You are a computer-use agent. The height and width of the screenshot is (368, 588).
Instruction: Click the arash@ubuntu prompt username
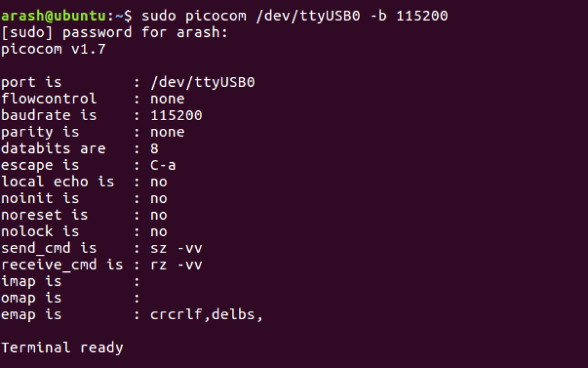pos(53,16)
